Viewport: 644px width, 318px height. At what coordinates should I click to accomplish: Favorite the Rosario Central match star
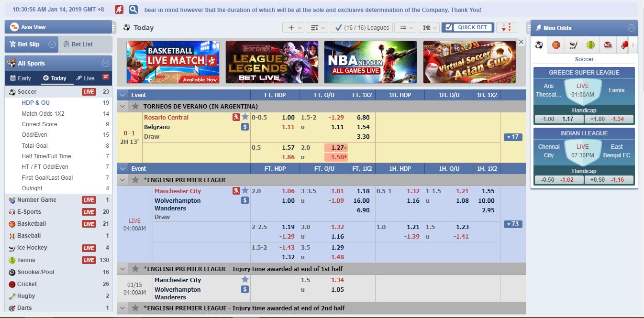245,117
